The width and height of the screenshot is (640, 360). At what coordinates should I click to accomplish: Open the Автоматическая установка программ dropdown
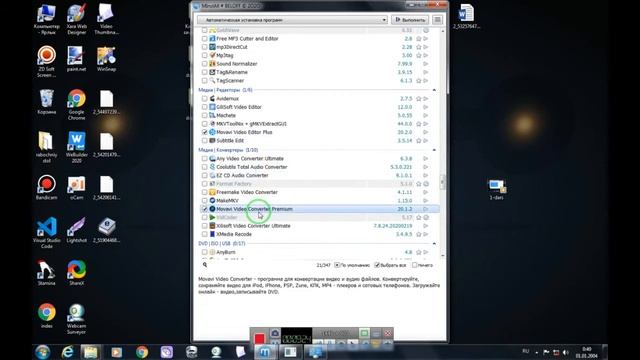[x=292, y=20]
